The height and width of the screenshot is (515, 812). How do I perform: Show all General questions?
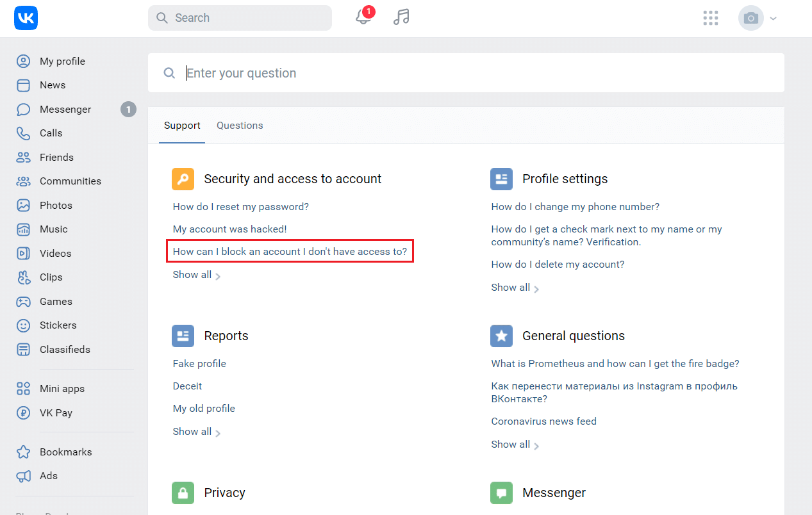click(515, 445)
